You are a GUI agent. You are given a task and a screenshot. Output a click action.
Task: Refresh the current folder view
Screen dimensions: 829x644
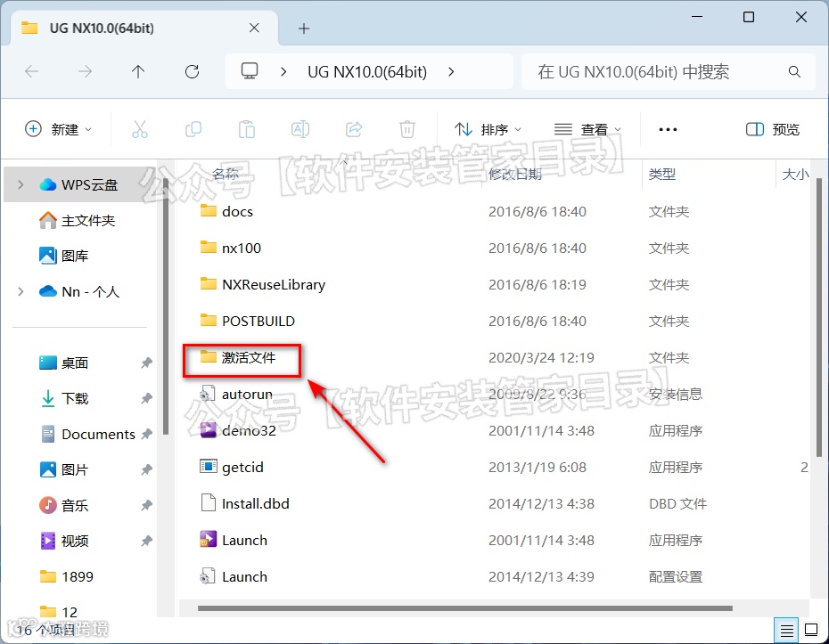coord(192,71)
